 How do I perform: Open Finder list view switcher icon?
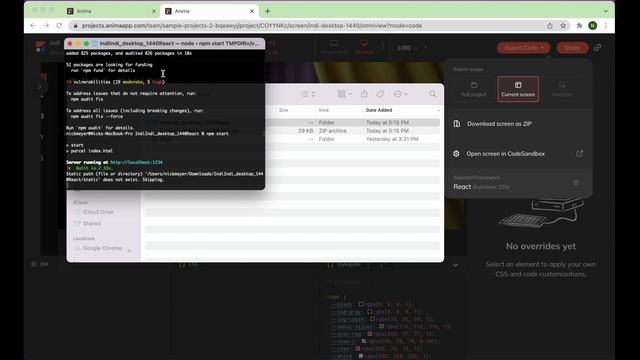[x=308, y=94]
